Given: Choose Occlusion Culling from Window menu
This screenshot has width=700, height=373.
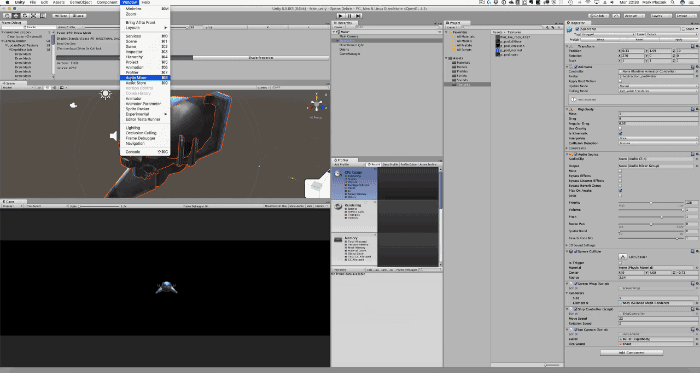Looking at the screenshot, I should 145,133.
